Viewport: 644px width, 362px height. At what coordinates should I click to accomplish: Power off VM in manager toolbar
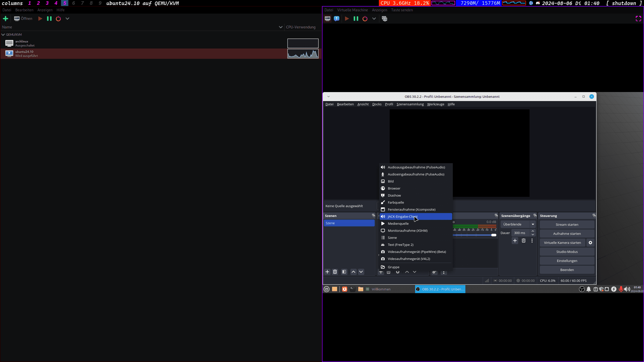(58, 19)
